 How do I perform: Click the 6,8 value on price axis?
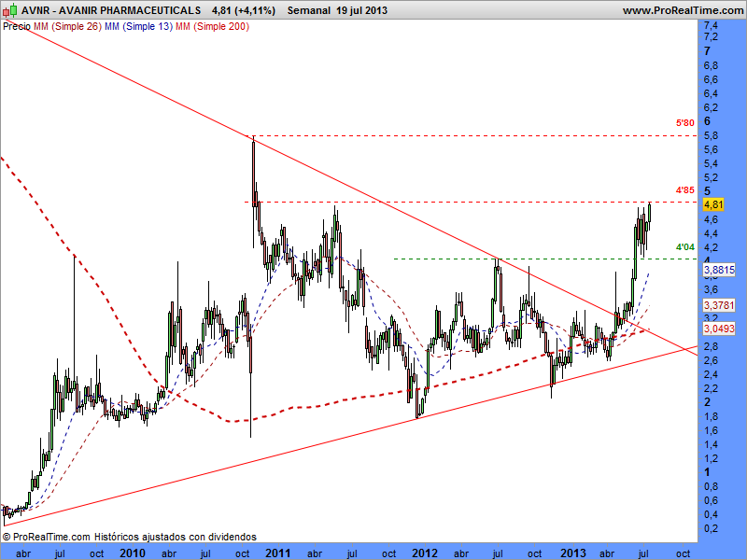point(711,65)
